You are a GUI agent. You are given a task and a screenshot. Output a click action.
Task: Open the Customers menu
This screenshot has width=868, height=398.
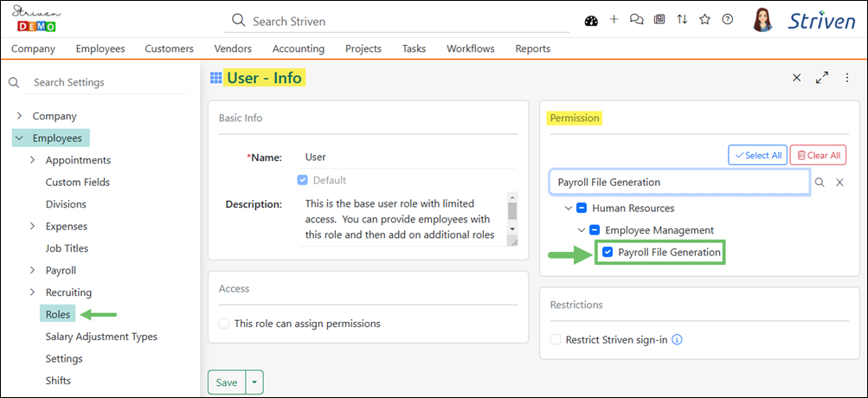point(170,48)
